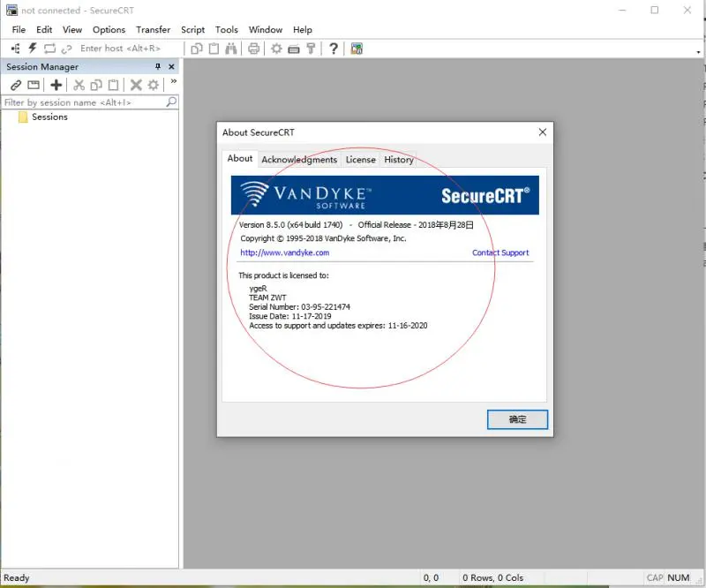Viewport: 706px width, 588px height.
Task: Click the NUM status indicator
Action: point(678,577)
